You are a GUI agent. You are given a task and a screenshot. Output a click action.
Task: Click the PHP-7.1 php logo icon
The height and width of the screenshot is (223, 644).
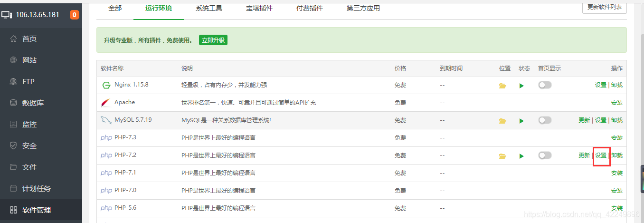[106, 173]
